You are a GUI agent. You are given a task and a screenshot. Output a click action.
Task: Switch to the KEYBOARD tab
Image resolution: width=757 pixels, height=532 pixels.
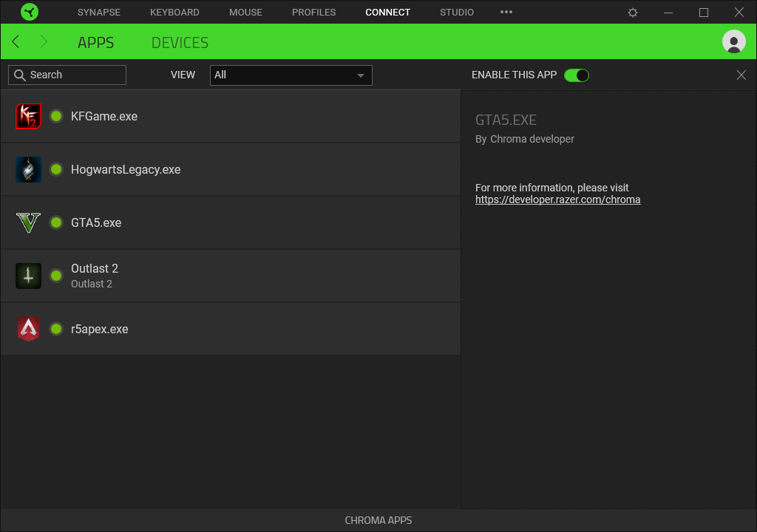click(174, 13)
